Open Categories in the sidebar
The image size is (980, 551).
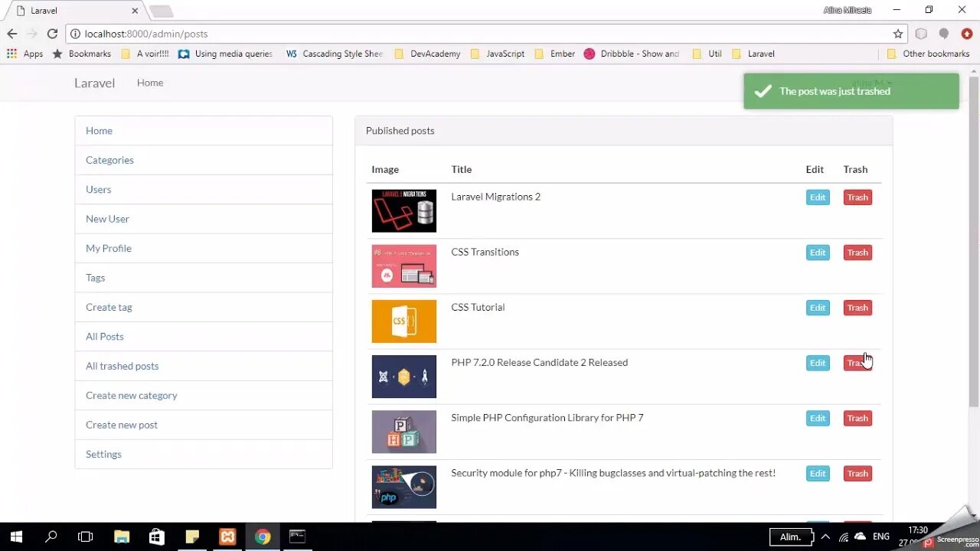coord(204,160)
